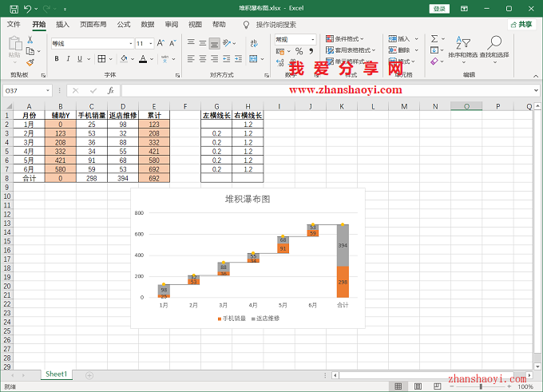Click the Wrap Text icon
The image size is (543, 392).
(x=254, y=43)
